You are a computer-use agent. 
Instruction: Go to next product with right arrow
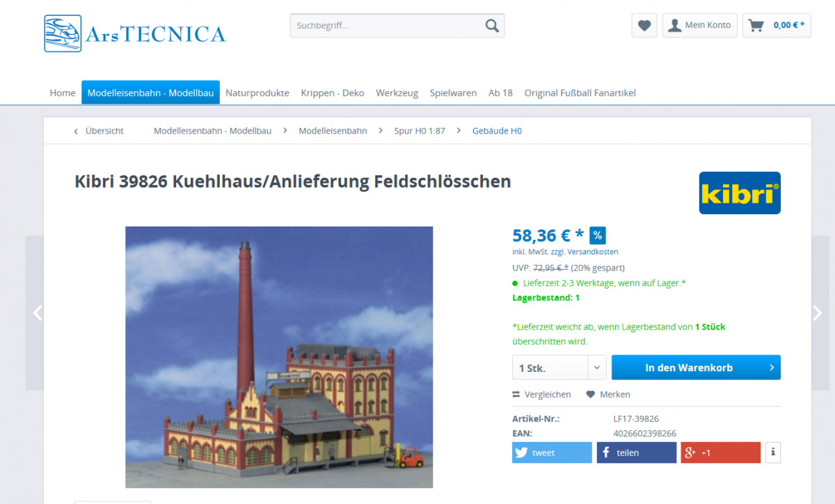[x=818, y=313]
